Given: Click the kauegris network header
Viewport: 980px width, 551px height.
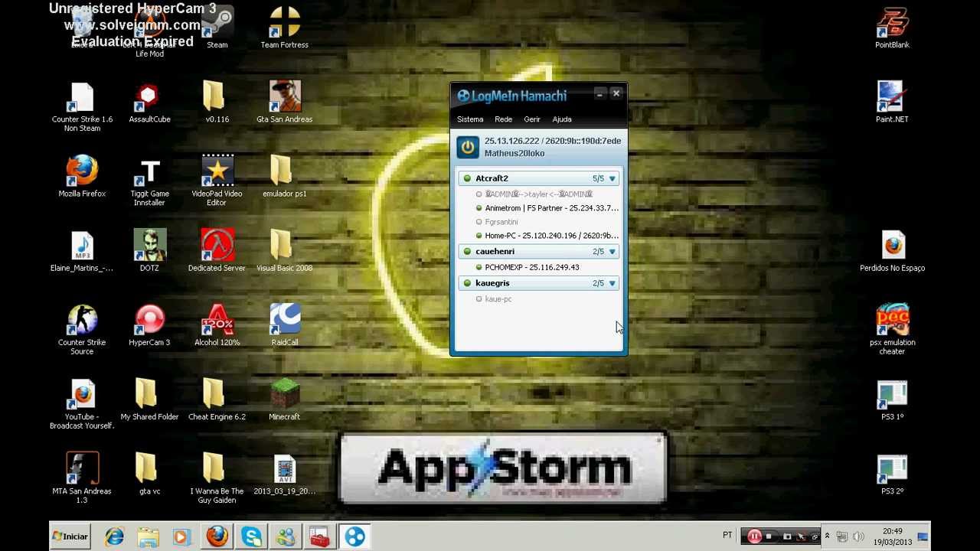Looking at the screenshot, I should coord(539,283).
